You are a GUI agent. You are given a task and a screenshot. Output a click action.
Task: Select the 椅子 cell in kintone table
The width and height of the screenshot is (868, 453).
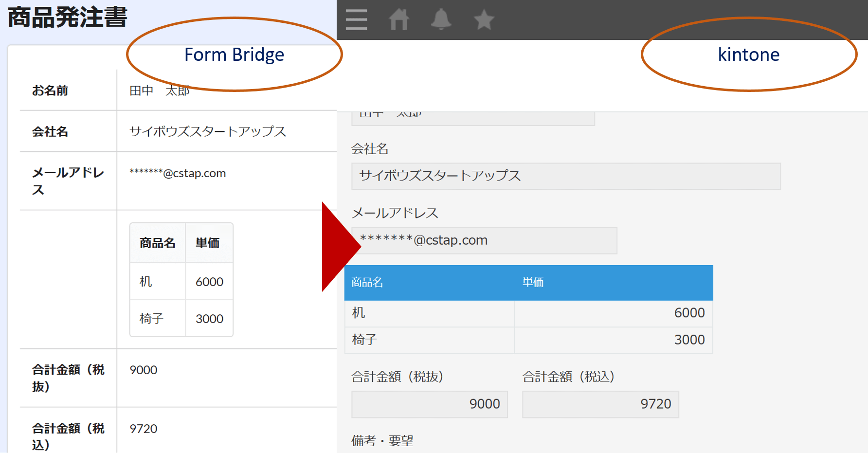tap(429, 340)
